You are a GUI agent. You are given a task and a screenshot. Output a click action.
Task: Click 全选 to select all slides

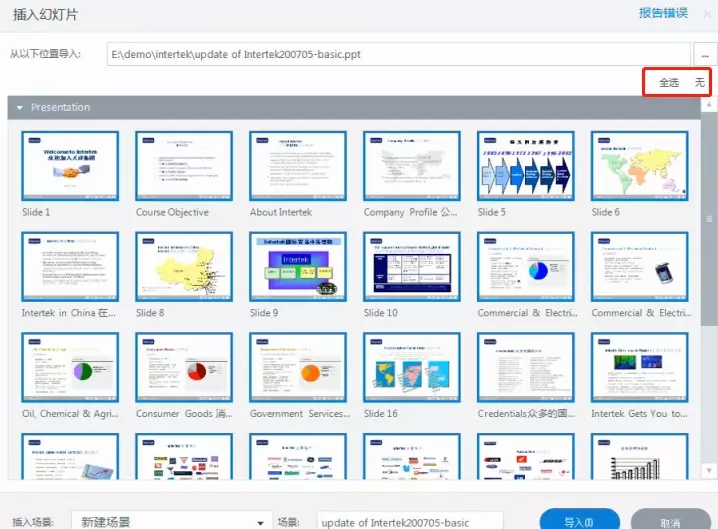pos(669,82)
